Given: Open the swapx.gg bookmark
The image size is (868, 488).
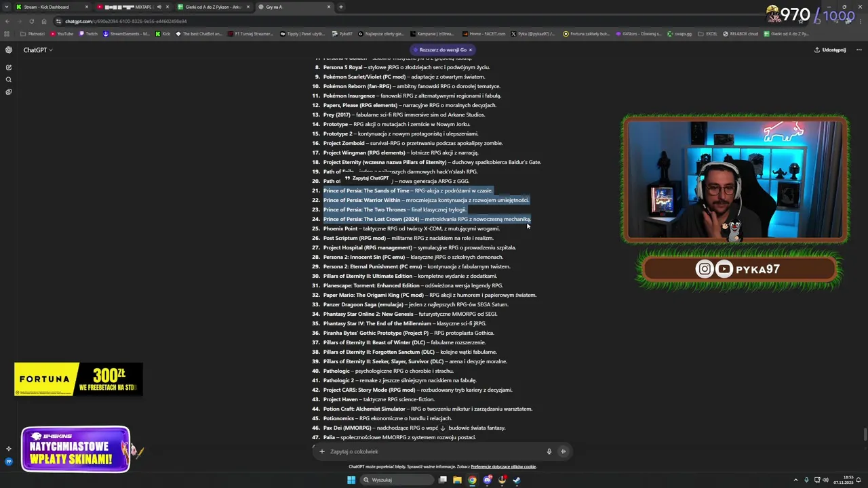Looking at the screenshot, I should (679, 33).
